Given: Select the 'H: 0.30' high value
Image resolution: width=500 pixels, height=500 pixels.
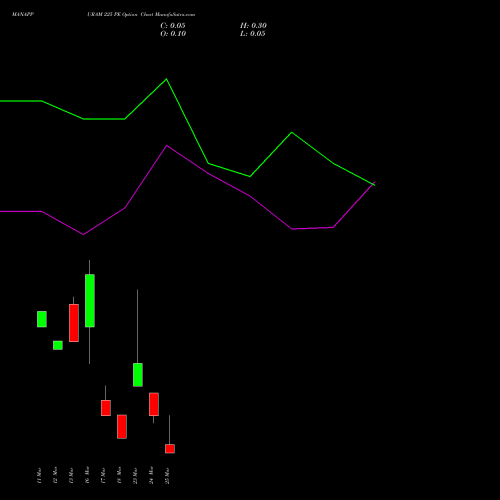Looking at the screenshot, I should click(253, 25).
